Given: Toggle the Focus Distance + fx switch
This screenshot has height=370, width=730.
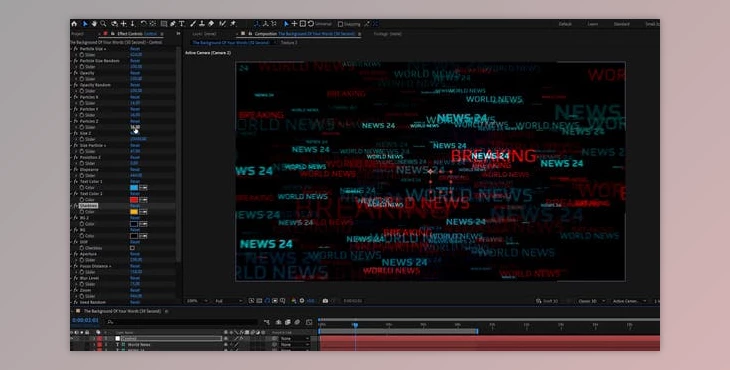Looking at the screenshot, I should [76, 266].
